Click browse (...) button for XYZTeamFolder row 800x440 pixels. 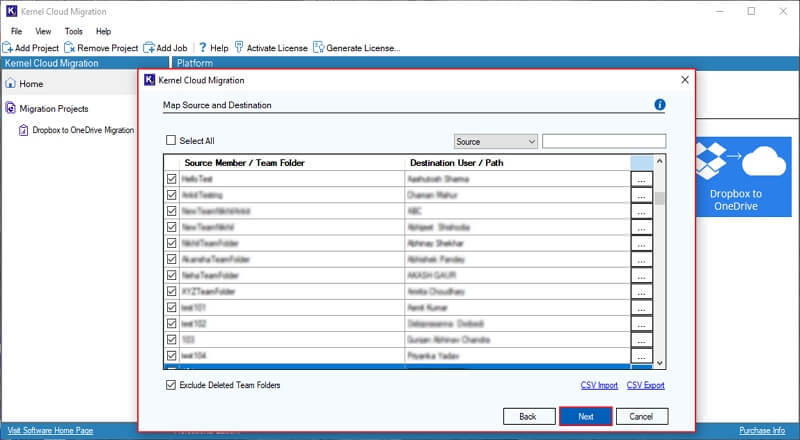click(642, 291)
